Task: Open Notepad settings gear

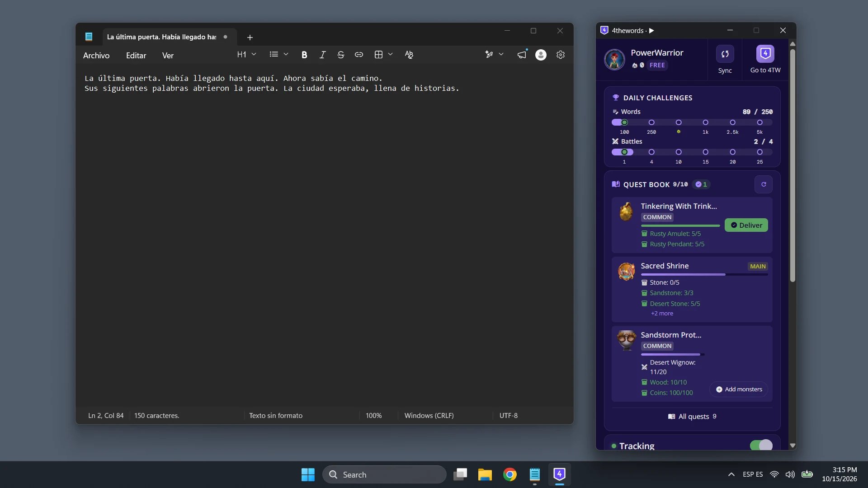Action: 561,55
